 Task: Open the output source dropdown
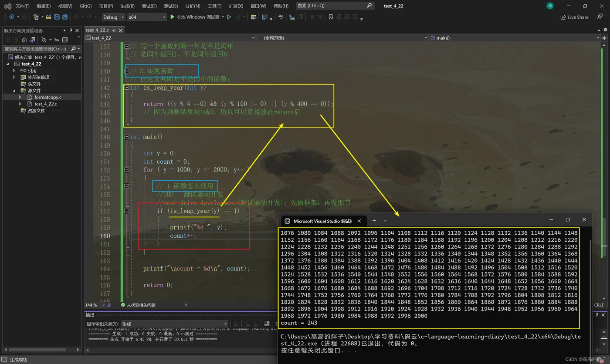175,324
